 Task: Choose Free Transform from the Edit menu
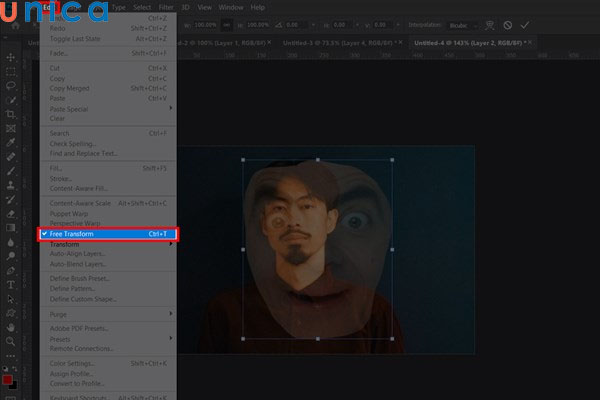[108, 234]
